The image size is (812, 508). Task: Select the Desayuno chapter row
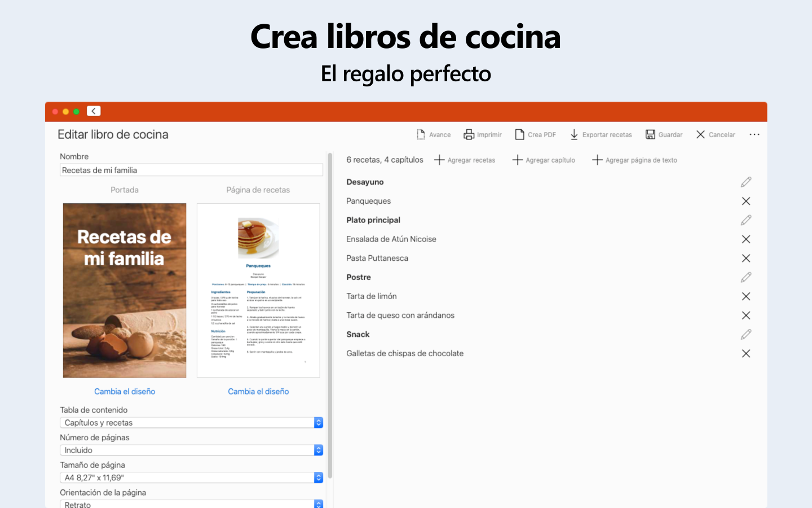pos(549,182)
